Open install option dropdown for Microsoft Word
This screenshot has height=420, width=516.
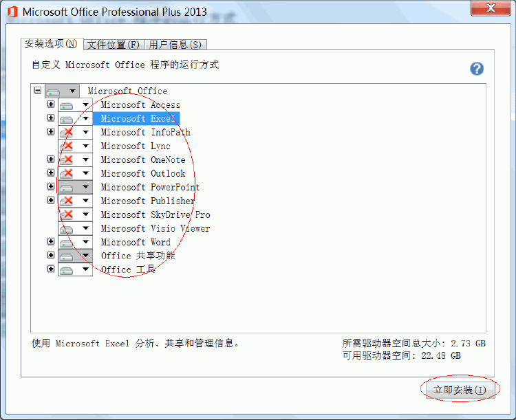pyautogui.click(x=85, y=242)
